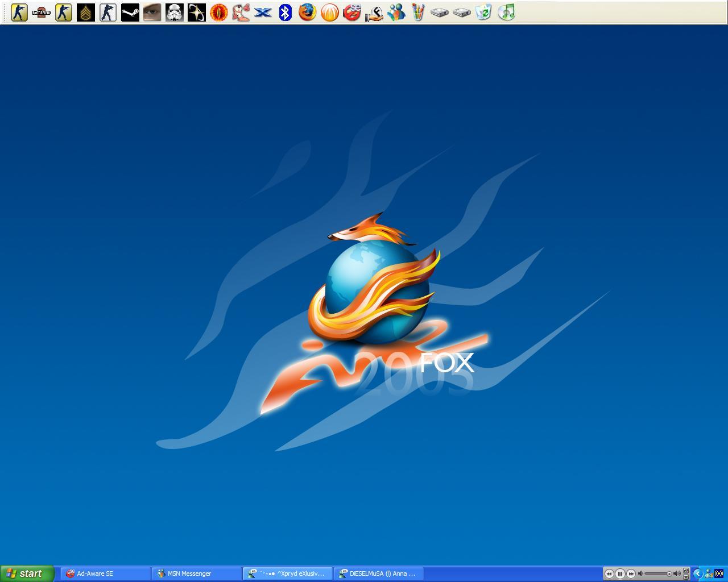Click the low-volume speaker icon
This screenshot has width=728, height=582.
tap(640, 574)
